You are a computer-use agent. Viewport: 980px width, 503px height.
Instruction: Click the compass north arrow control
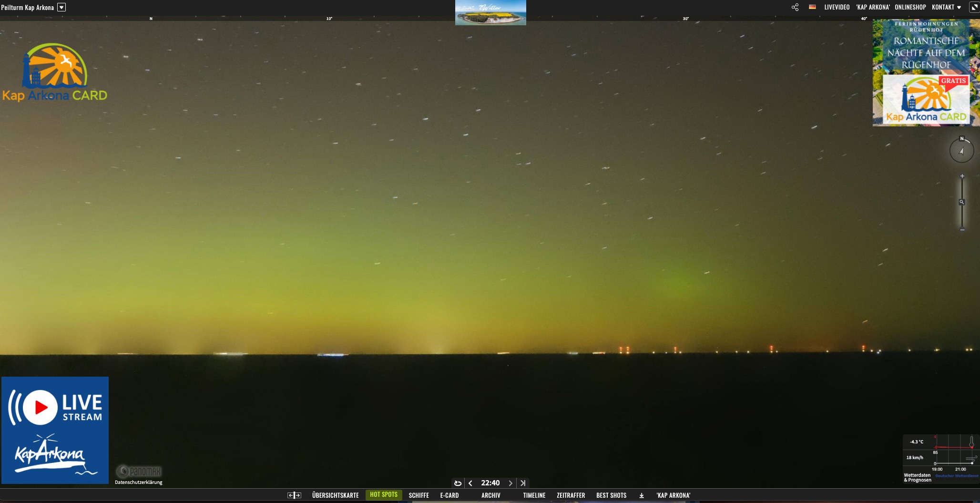click(x=961, y=151)
